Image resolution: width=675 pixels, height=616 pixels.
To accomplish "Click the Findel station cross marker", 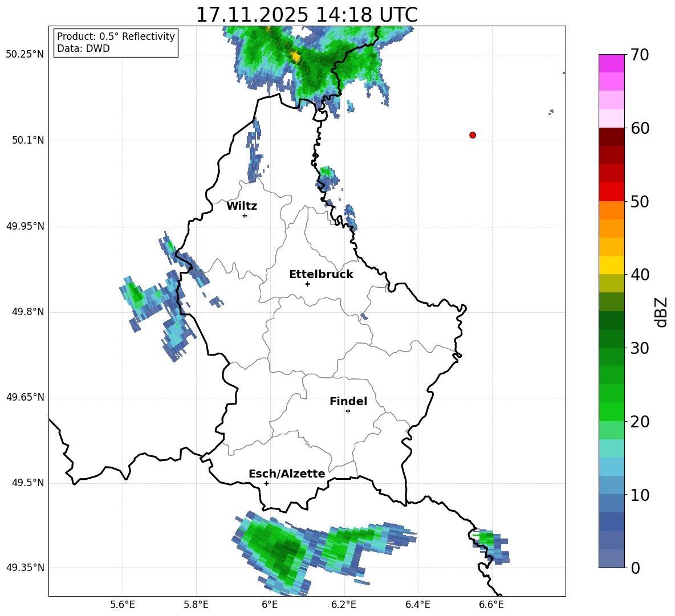I will point(348,411).
